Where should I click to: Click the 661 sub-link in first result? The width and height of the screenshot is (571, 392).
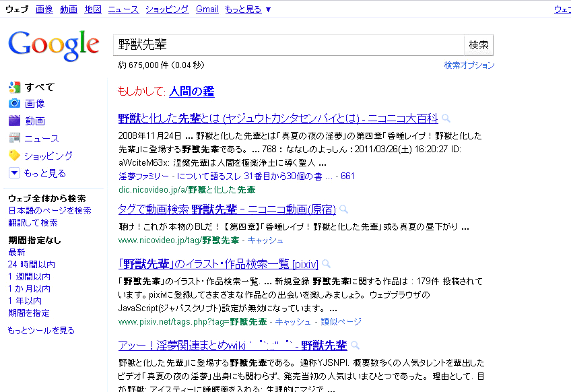[x=347, y=176]
